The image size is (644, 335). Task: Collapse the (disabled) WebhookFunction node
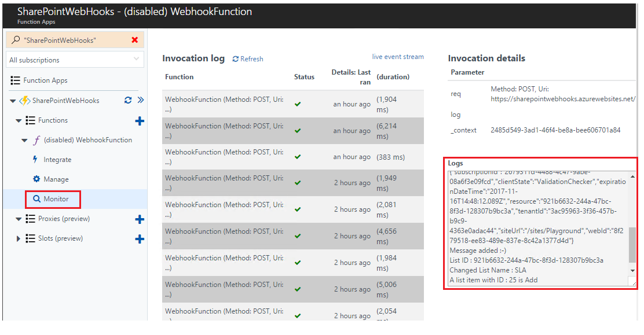click(x=24, y=140)
